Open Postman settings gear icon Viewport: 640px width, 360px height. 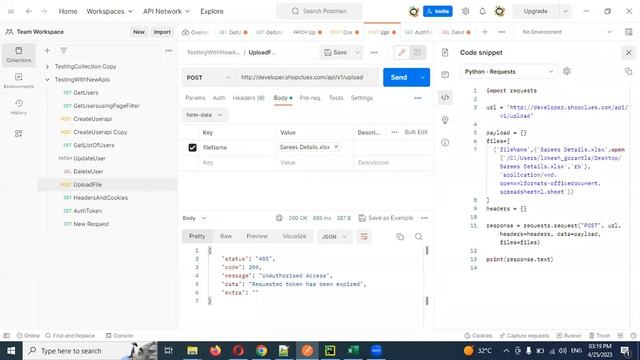465,11
